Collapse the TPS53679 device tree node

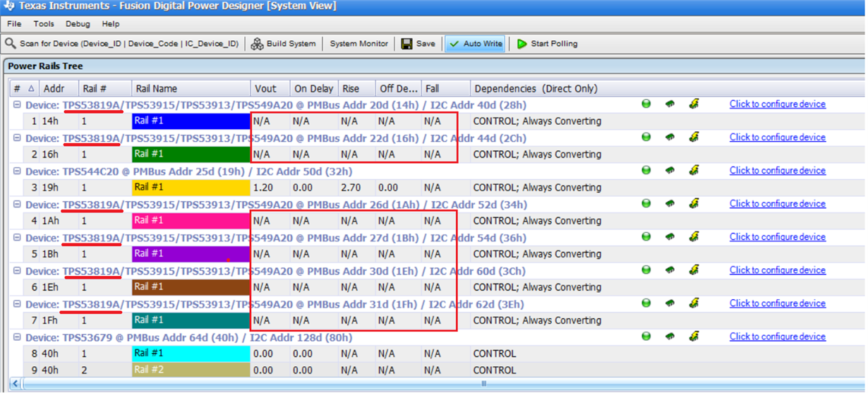[x=17, y=337]
